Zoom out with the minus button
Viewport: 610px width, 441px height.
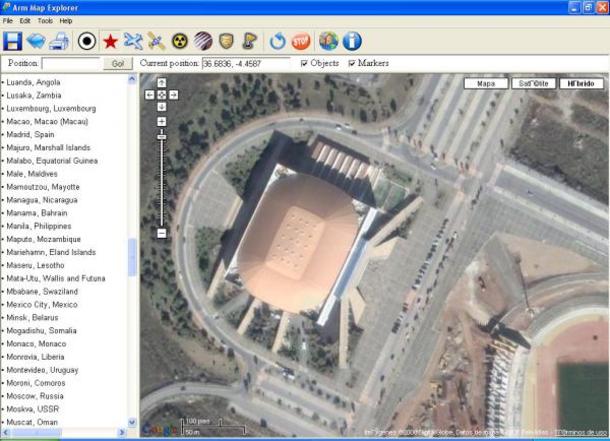click(161, 233)
